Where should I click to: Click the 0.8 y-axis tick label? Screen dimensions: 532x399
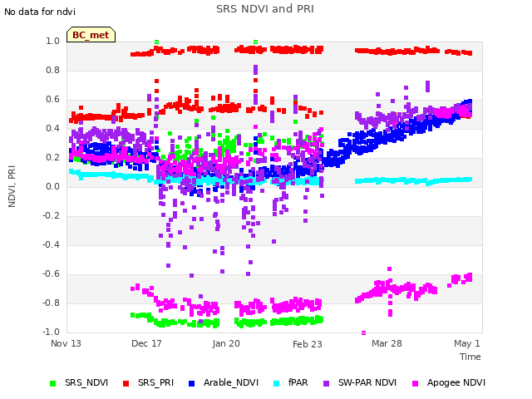(x=52, y=70)
